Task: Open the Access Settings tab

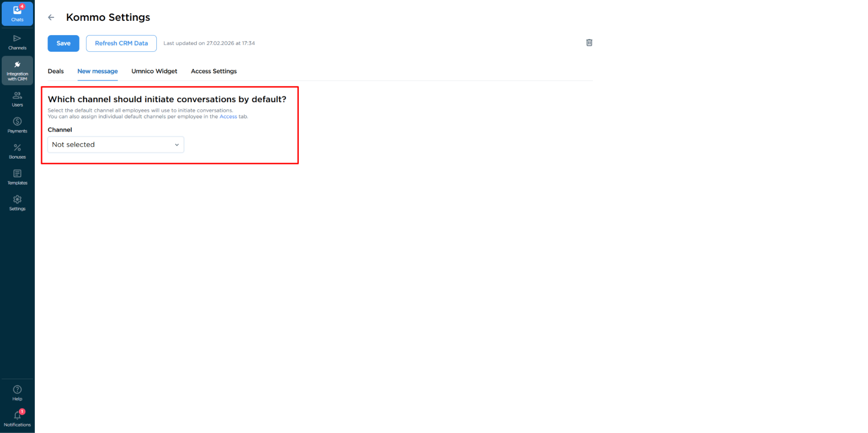Action: click(x=214, y=71)
